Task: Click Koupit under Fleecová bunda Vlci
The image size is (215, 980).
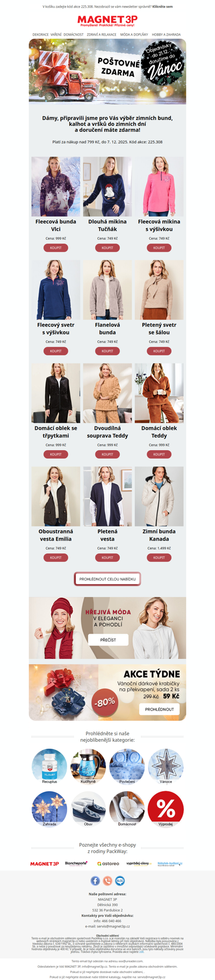Action: (56, 248)
